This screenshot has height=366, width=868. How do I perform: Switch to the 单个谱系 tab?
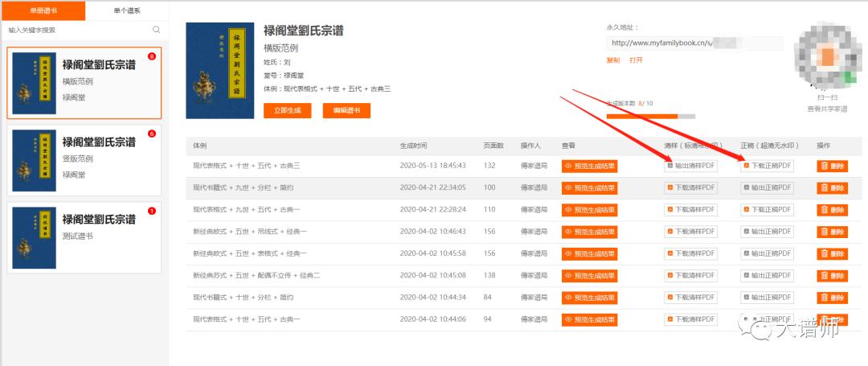pos(127,10)
